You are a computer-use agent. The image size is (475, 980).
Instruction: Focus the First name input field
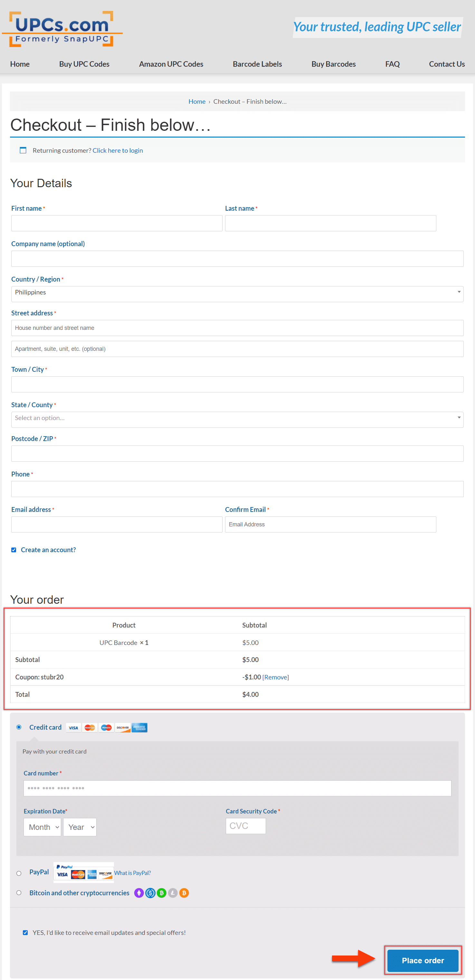click(x=117, y=223)
